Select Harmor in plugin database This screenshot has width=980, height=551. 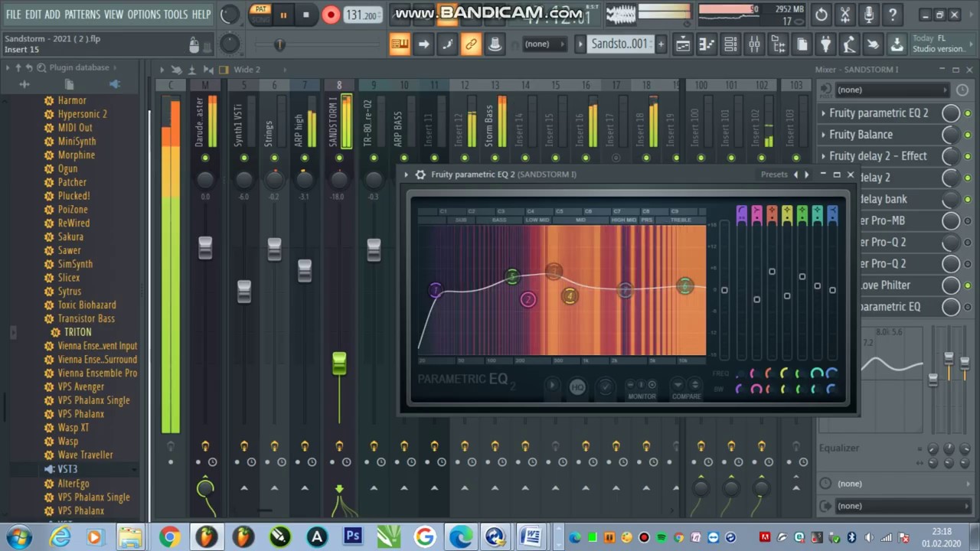pos(72,100)
